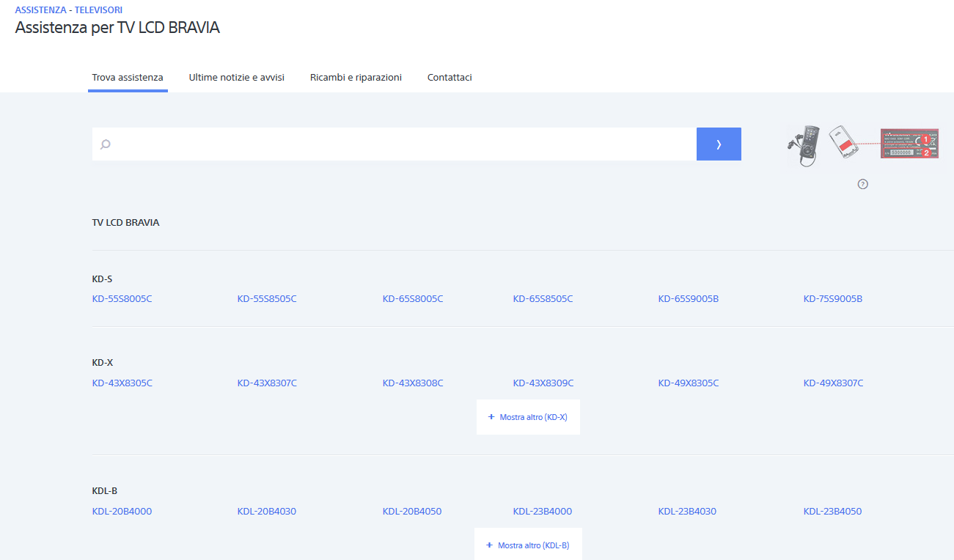
Task: Open model KD-65S8505C
Action: (543, 299)
